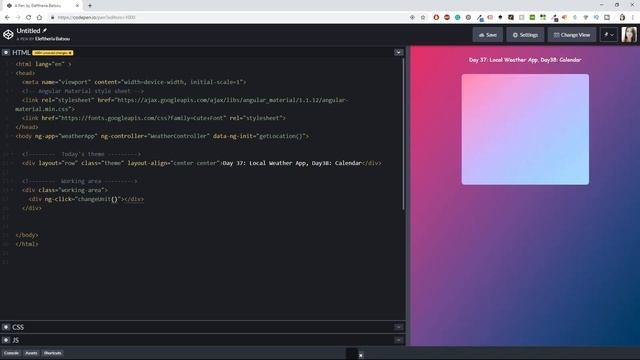Open HTML editor settings gear
This screenshot has width=640, height=360.
pos(6,53)
